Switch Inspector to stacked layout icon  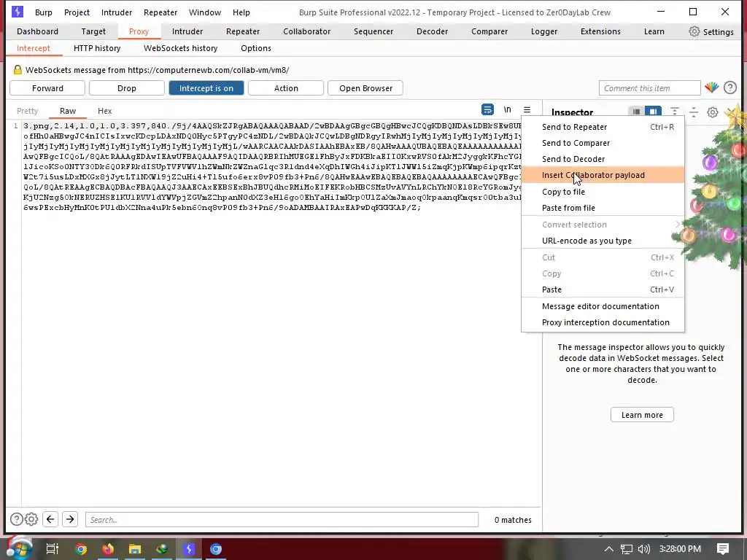point(636,112)
